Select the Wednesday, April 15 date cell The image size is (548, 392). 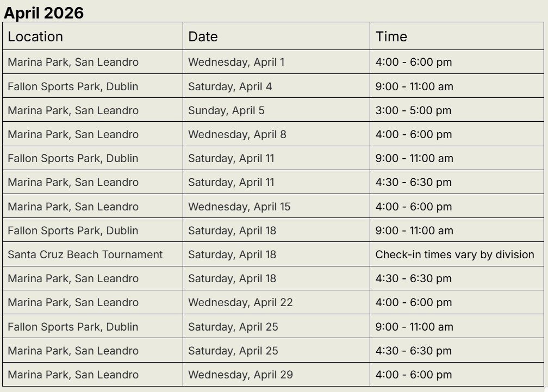point(239,207)
